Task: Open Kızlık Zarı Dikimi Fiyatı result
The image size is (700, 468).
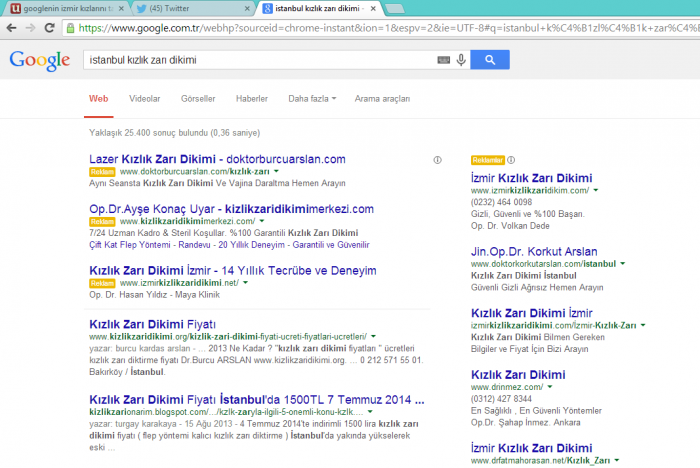Action: tap(152, 324)
